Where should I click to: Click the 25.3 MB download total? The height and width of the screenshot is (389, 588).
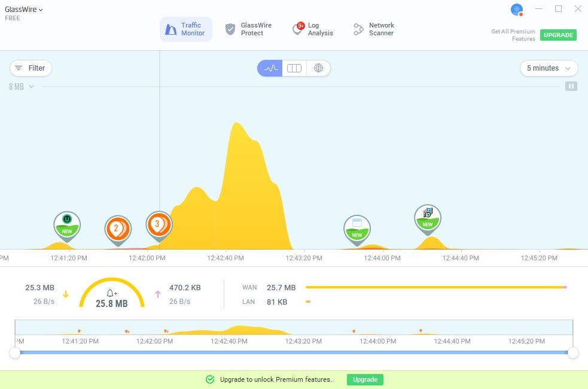pos(39,288)
